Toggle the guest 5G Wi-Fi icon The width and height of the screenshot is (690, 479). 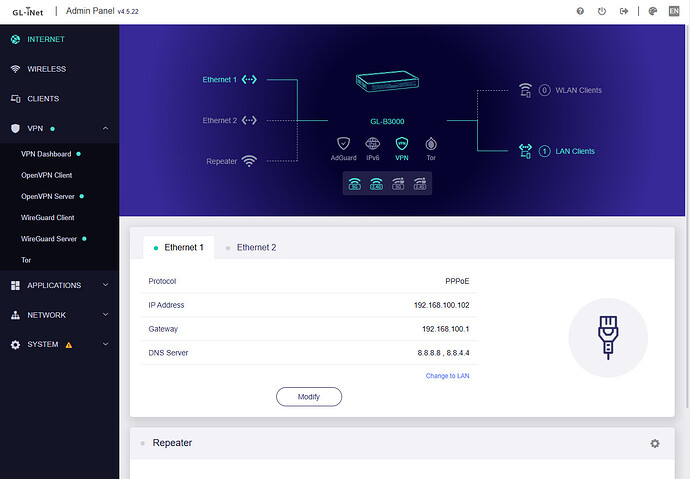point(398,183)
